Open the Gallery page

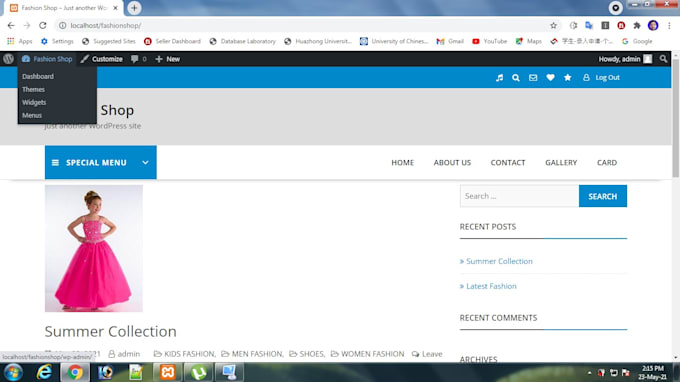[561, 163]
